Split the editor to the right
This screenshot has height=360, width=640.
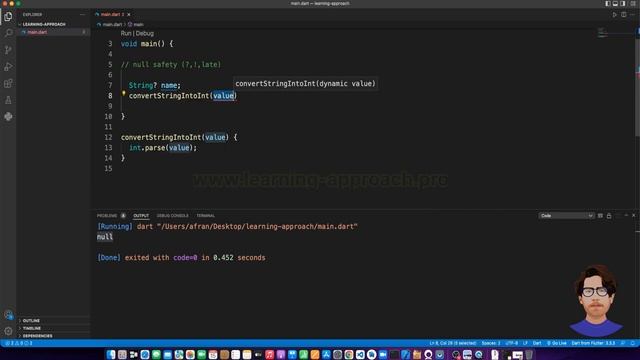[x=624, y=15]
